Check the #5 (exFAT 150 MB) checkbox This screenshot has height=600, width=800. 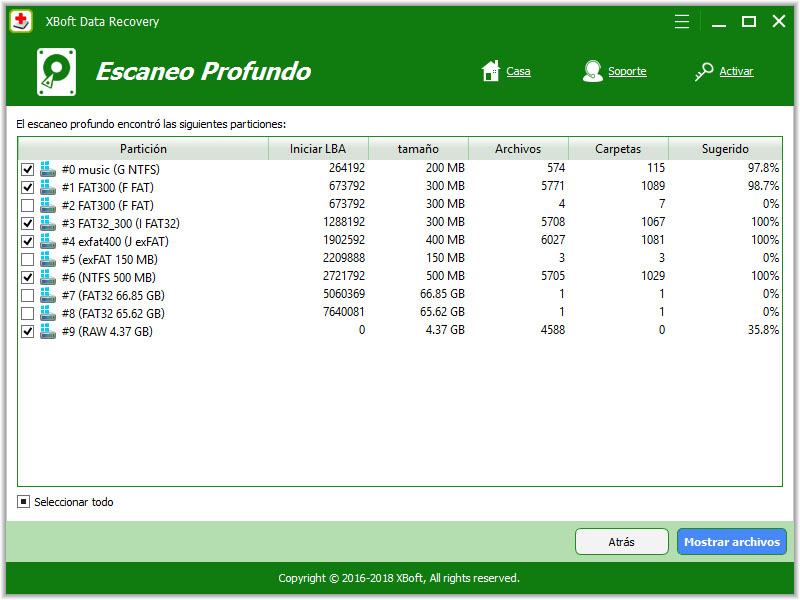[28, 259]
